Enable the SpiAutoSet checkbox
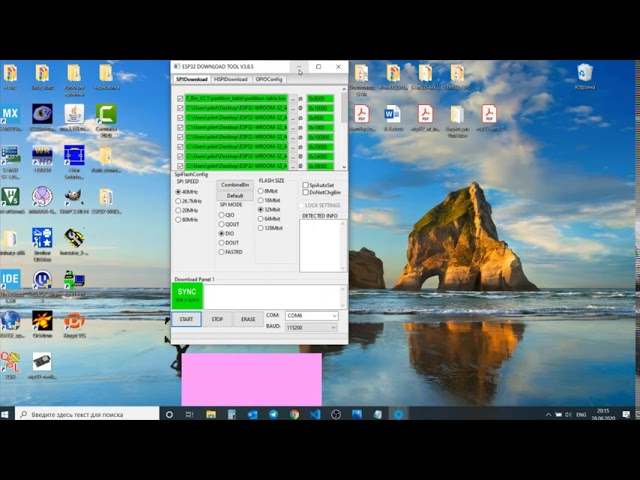The image size is (640, 480). pyautogui.click(x=318, y=185)
